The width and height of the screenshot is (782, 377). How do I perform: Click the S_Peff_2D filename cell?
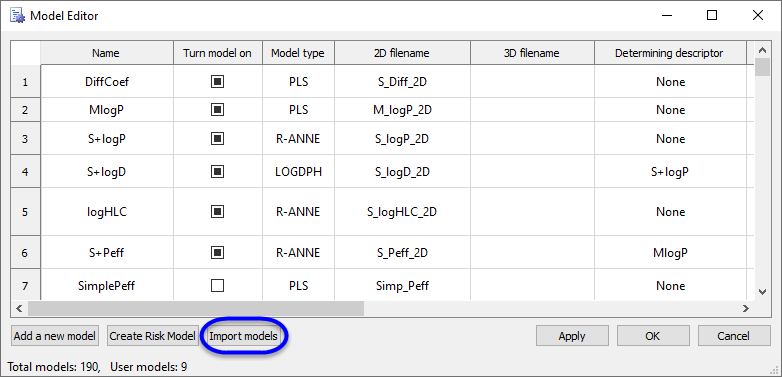coord(402,253)
